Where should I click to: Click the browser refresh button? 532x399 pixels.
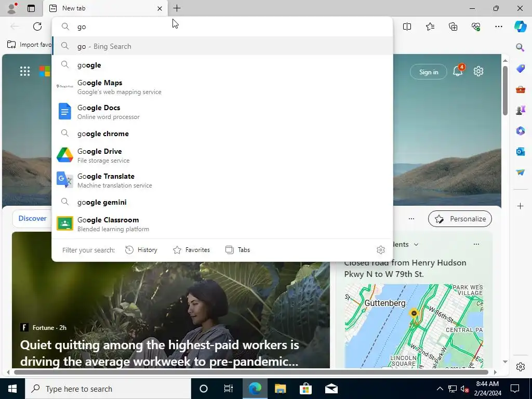point(37,26)
